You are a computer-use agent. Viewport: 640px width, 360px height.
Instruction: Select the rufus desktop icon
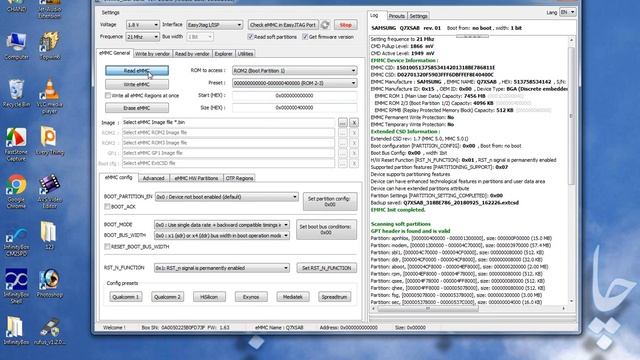49,330
